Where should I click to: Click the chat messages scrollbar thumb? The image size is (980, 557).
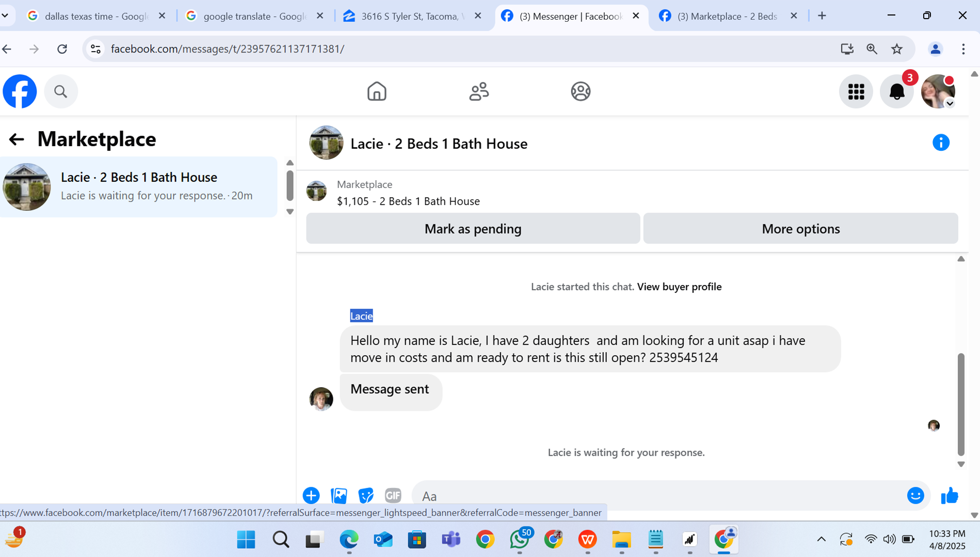pyautogui.click(x=961, y=404)
